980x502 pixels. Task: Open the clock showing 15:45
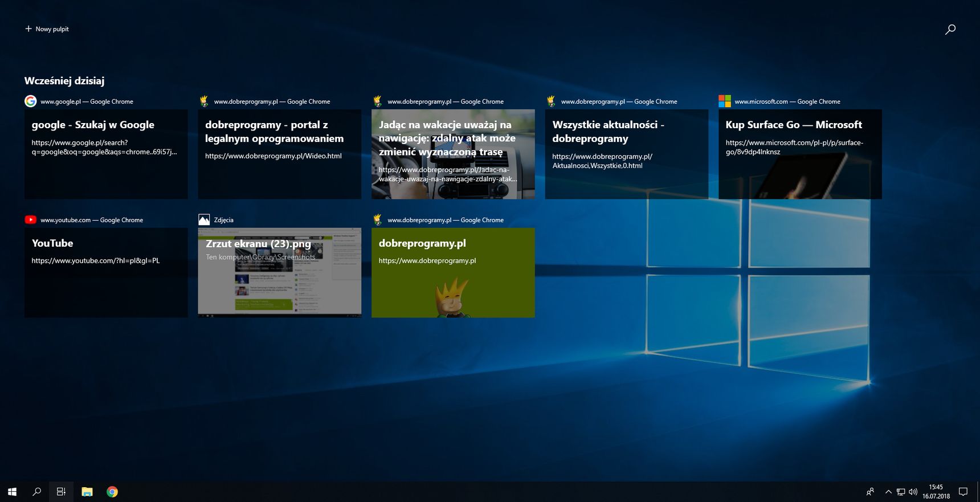936,492
